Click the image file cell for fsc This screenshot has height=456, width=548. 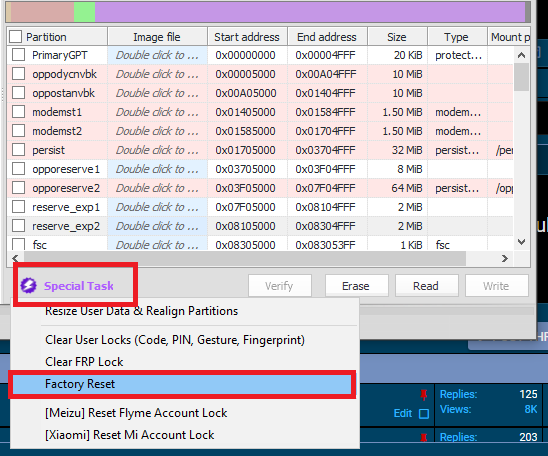pos(157,245)
